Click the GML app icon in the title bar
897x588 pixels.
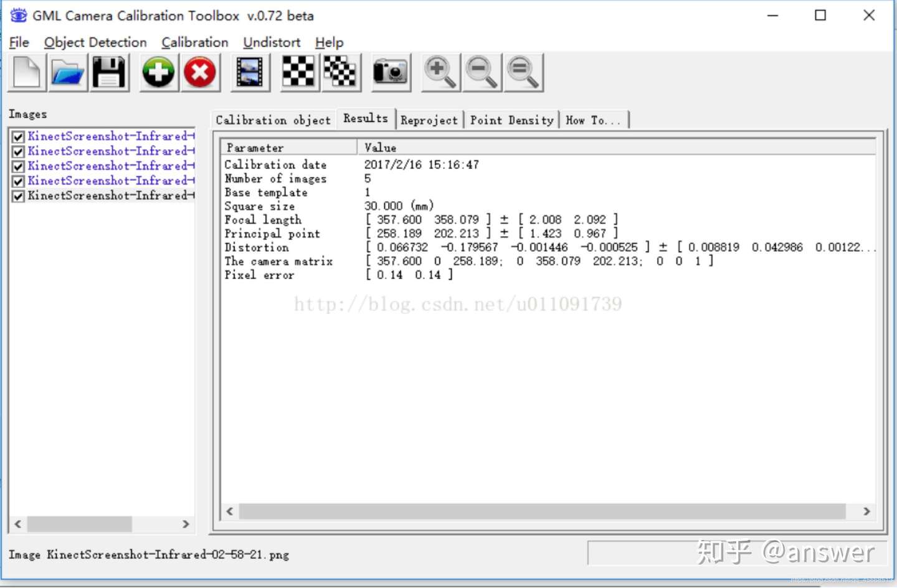[x=19, y=15]
